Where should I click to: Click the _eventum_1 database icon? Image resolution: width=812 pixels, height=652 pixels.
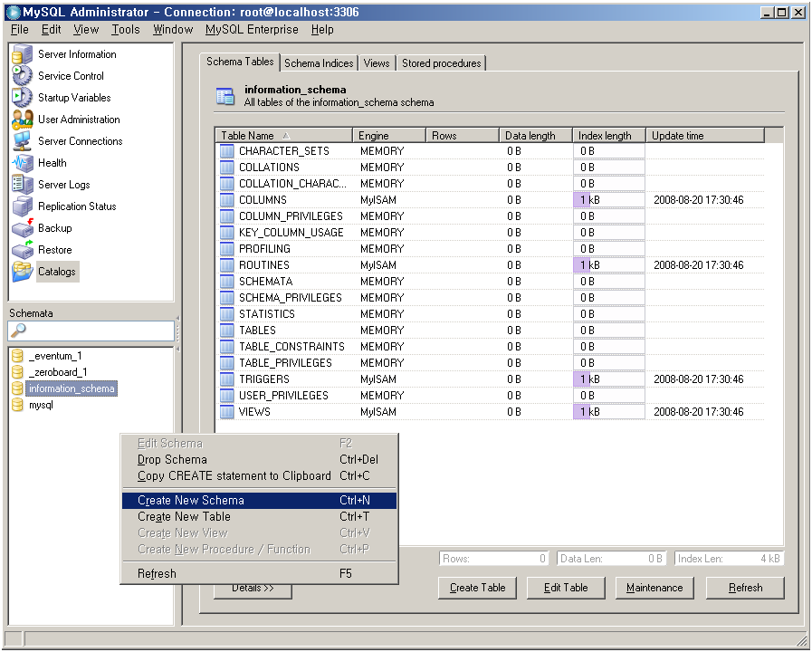17,356
